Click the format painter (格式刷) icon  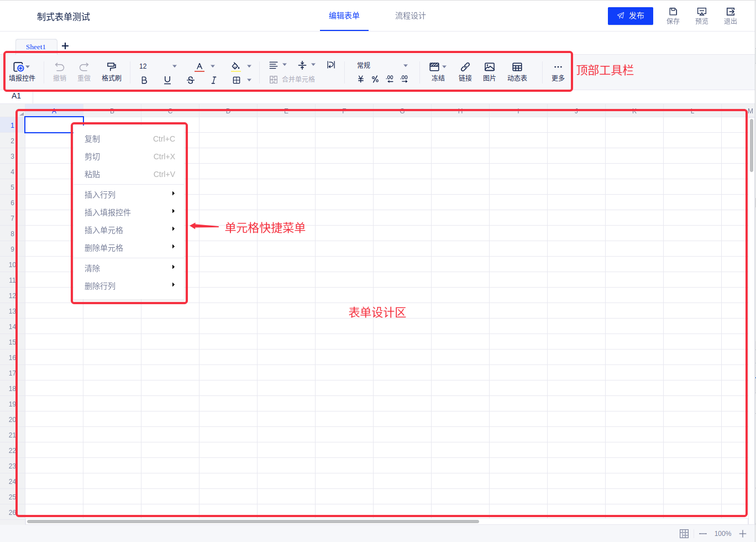pyautogui.click(x=111, y=71)
